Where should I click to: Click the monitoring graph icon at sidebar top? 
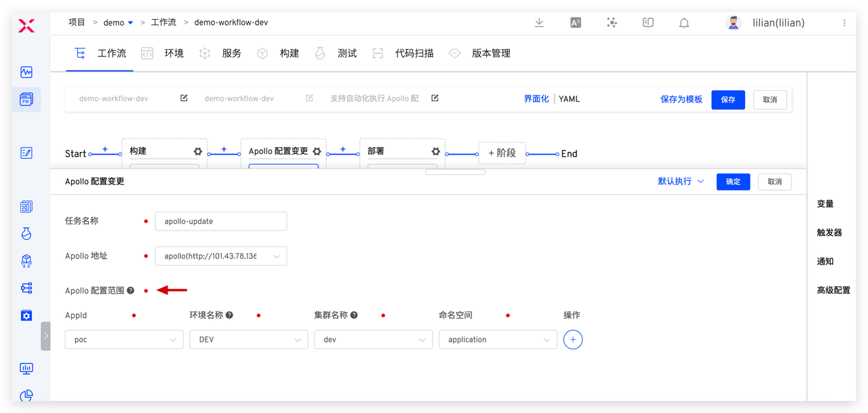tap(26, 71)
